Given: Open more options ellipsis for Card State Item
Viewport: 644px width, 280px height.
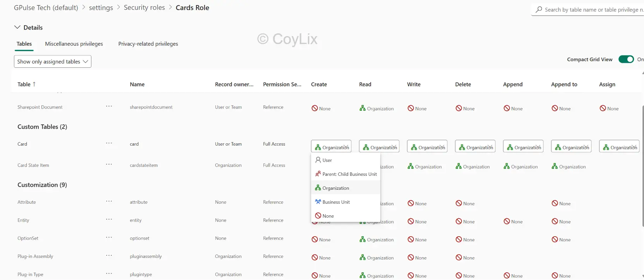Looking at the screenshot, I should click(x=109, y=164).
